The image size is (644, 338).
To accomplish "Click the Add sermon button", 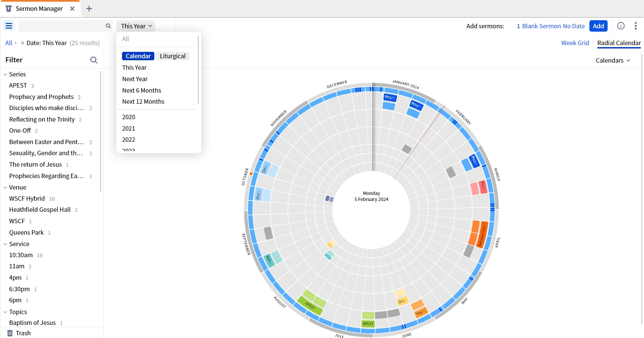I will coord(598,26).
